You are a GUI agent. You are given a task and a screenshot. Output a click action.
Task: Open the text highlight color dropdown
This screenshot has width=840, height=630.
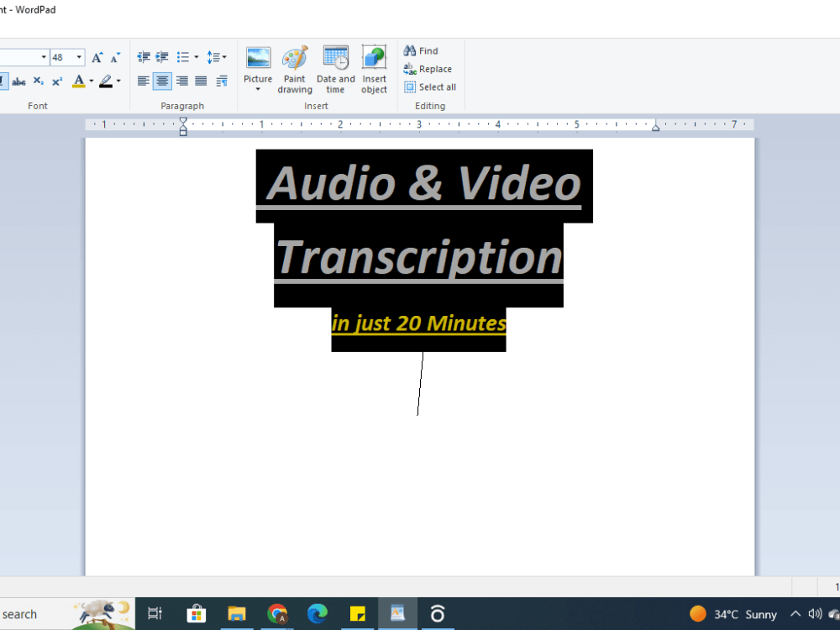(118, 81)
